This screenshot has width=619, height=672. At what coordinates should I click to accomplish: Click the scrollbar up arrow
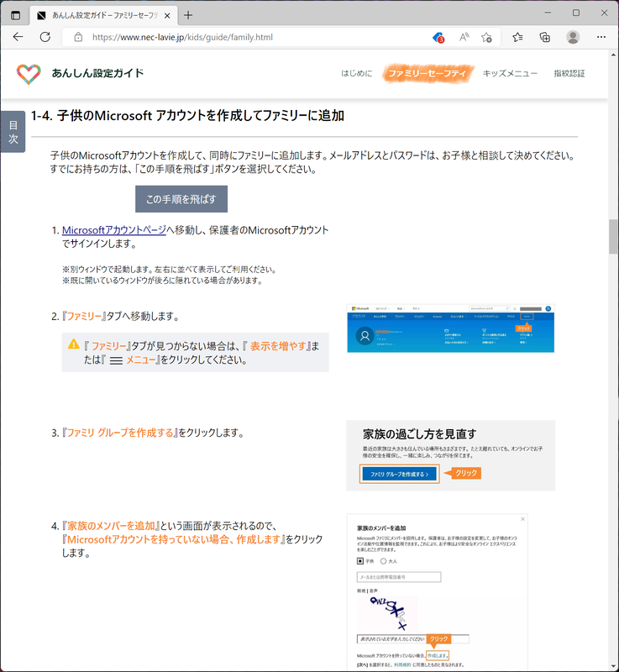pos(613,55)
